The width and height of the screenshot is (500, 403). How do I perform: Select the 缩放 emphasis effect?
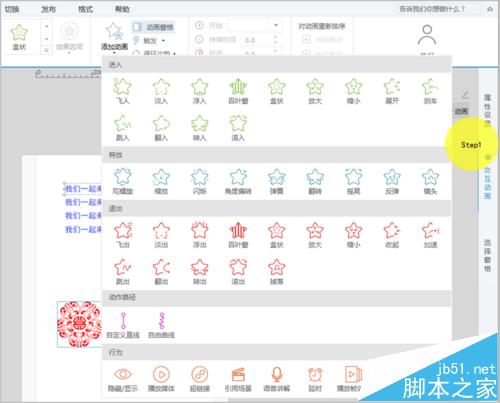161,181
